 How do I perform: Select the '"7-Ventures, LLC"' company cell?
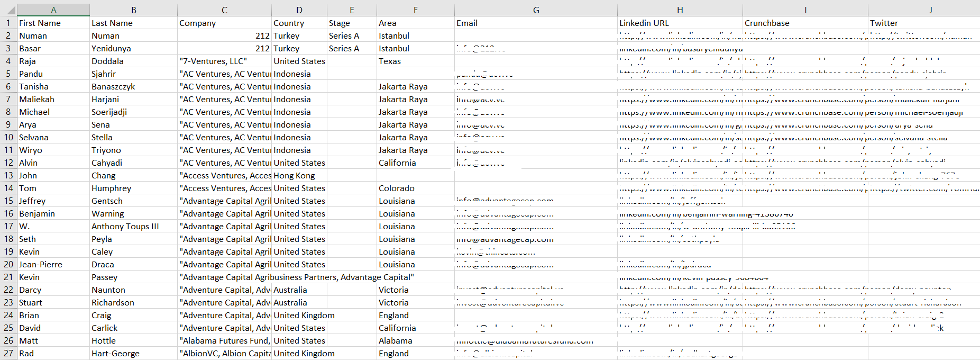224,61
